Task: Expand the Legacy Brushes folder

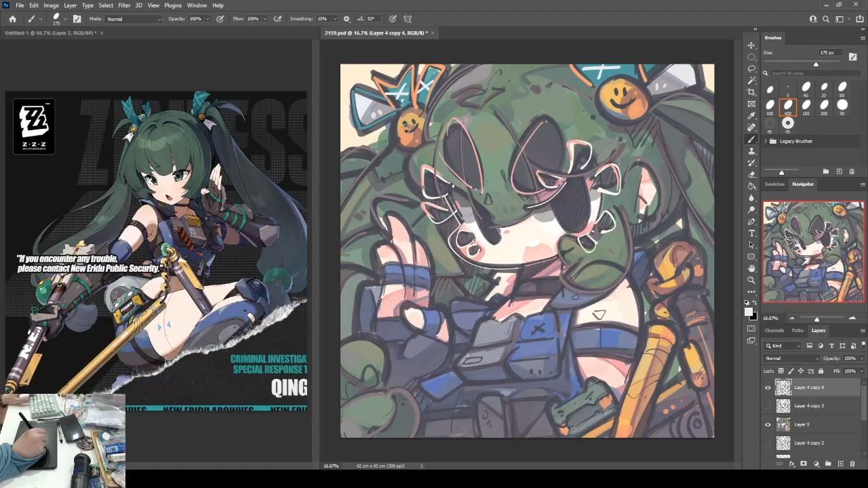Action: pos(766,141)
